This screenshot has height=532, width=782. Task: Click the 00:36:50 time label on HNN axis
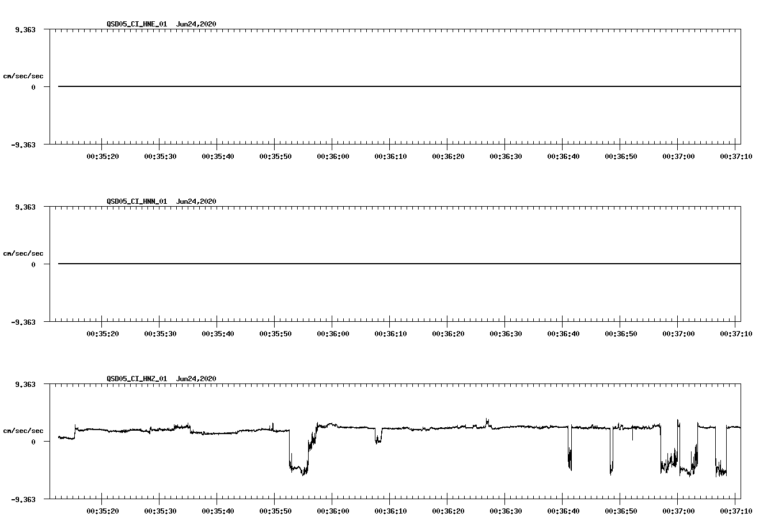[x=621, y=333]
